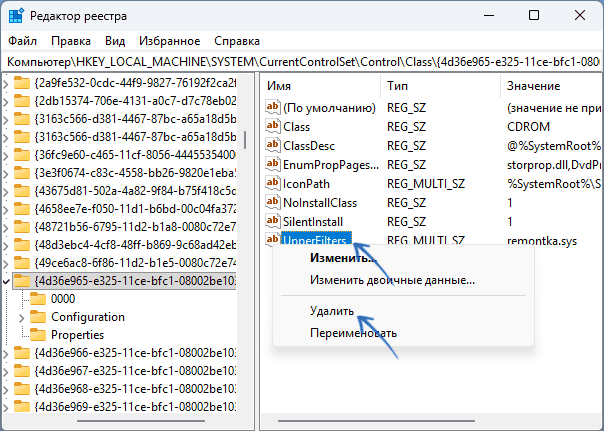Click the REG_MULTI_SZ type in IconPath row
604x431 pixels.
[x=426, y=184]
